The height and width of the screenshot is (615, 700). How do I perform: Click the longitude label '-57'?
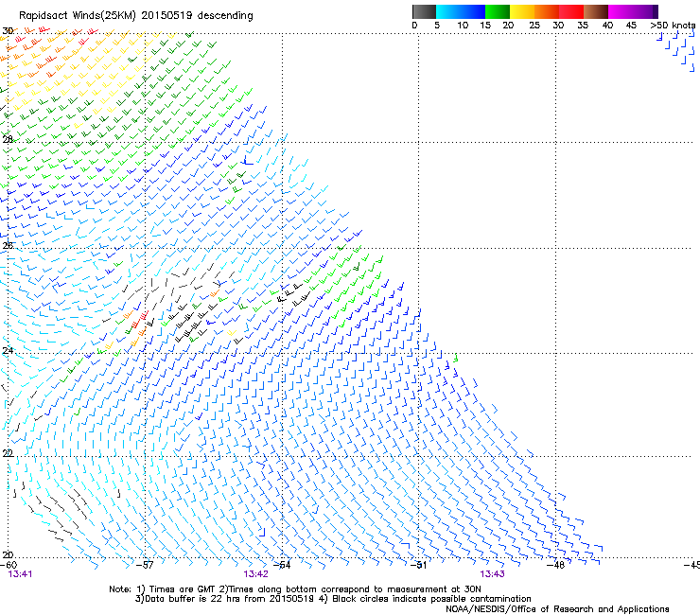click(x=145, y=565)
